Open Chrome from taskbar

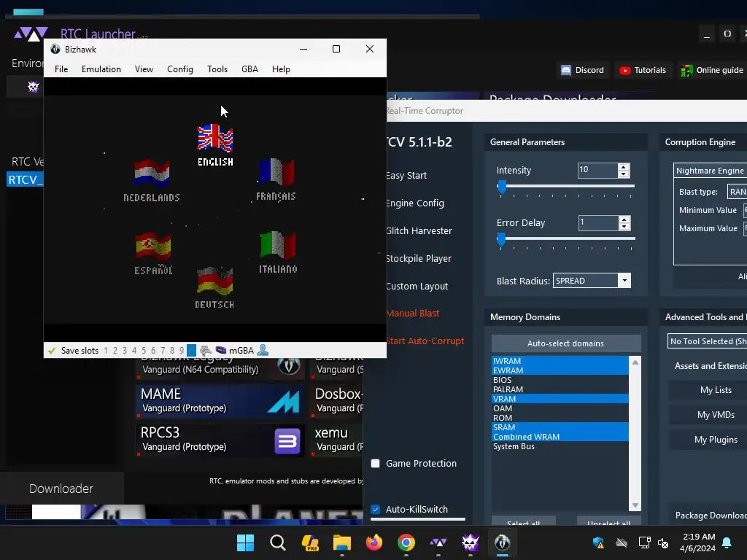[406, 542]
